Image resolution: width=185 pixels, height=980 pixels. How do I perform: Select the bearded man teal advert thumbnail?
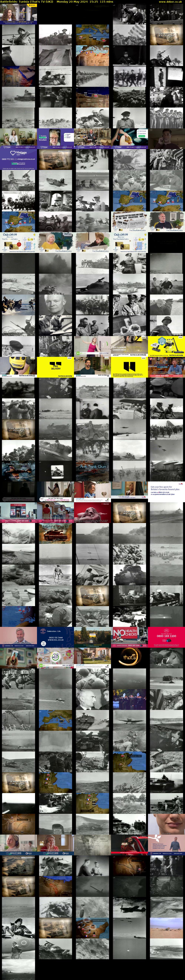click(x=92, y=367)
